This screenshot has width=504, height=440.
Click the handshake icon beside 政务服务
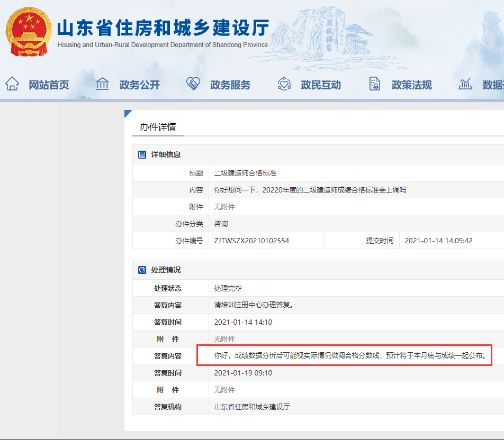coord(193,83)
